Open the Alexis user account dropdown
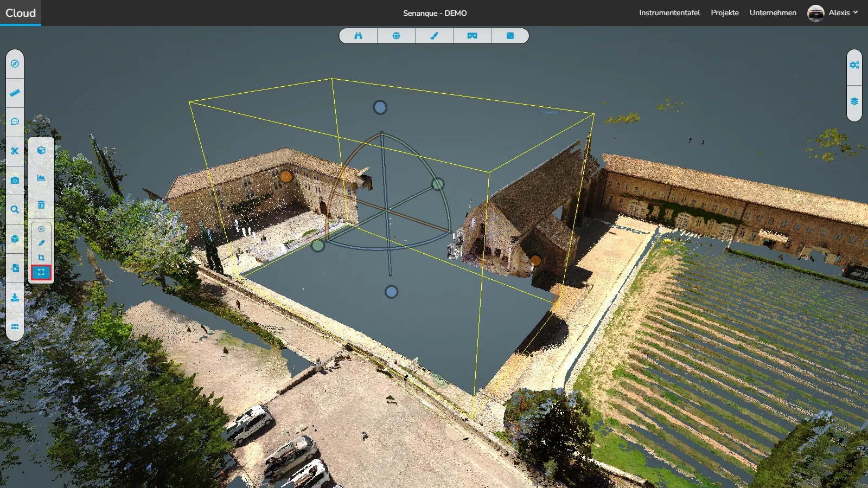The image size is (868, 488). pyautogui.click(x=833, y=13)
